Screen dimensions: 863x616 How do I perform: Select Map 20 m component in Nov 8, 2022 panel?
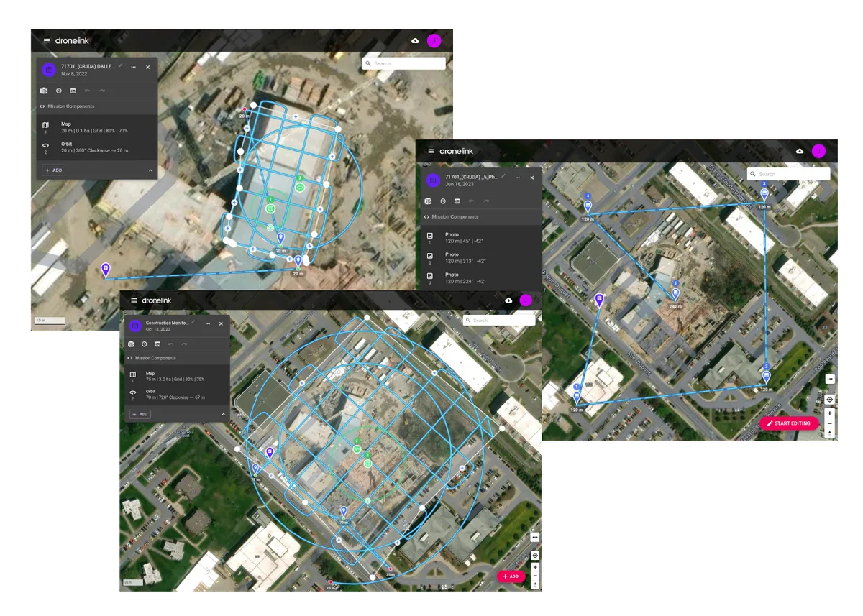[x=97, y=127]
